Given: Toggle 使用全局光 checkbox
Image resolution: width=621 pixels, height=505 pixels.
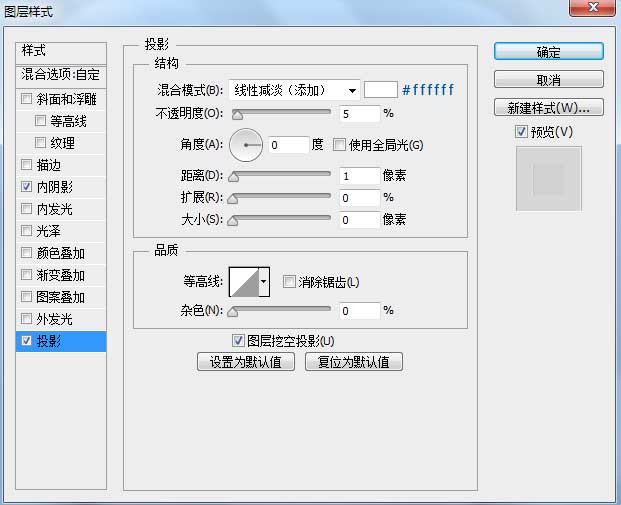Looking at the screenshot, I should 339,145.
